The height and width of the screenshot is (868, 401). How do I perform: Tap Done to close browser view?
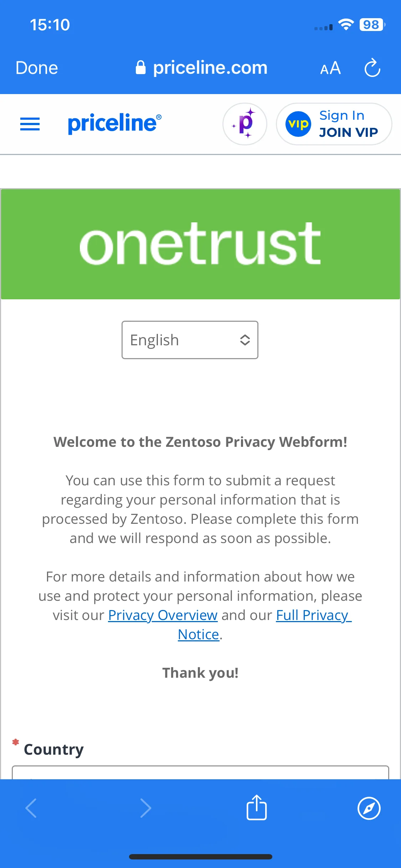37,68
